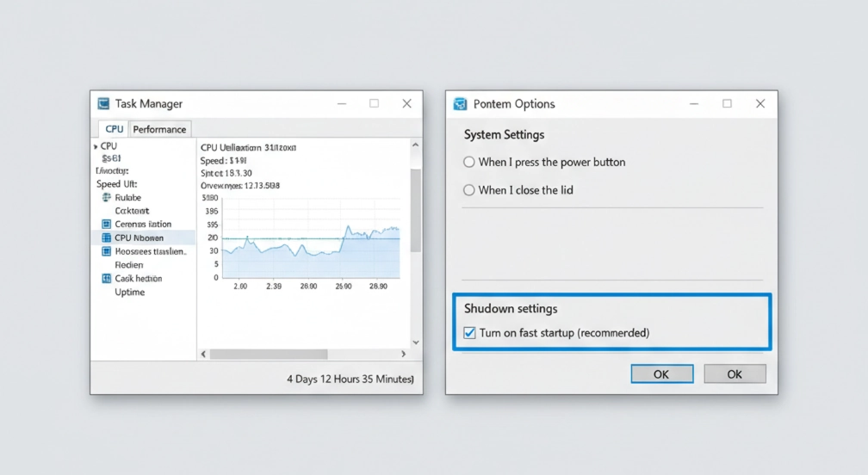Switch to the CPU tab
Viewport: 868px width, 475px height.
[x=114, y=129]
